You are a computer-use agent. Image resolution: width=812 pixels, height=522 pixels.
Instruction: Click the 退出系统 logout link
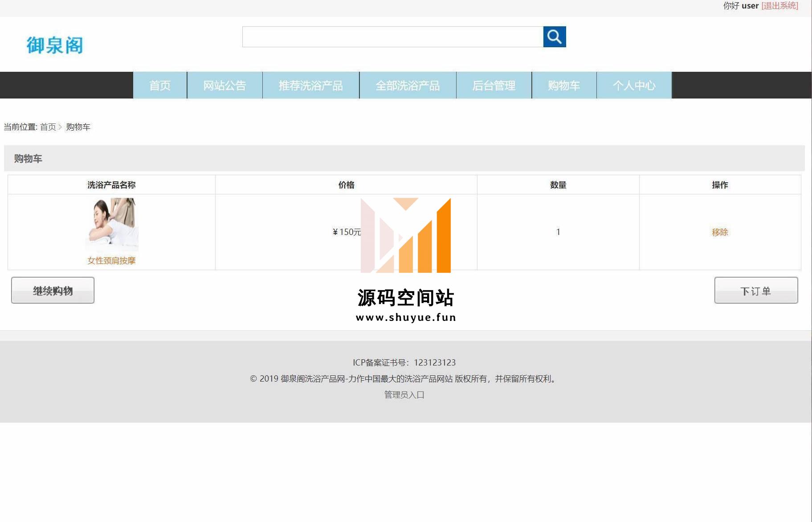tap(779, 6)
